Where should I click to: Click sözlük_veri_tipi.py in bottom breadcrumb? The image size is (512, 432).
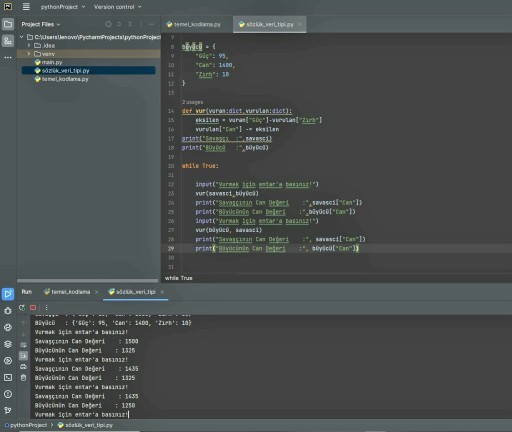[86, 425]
